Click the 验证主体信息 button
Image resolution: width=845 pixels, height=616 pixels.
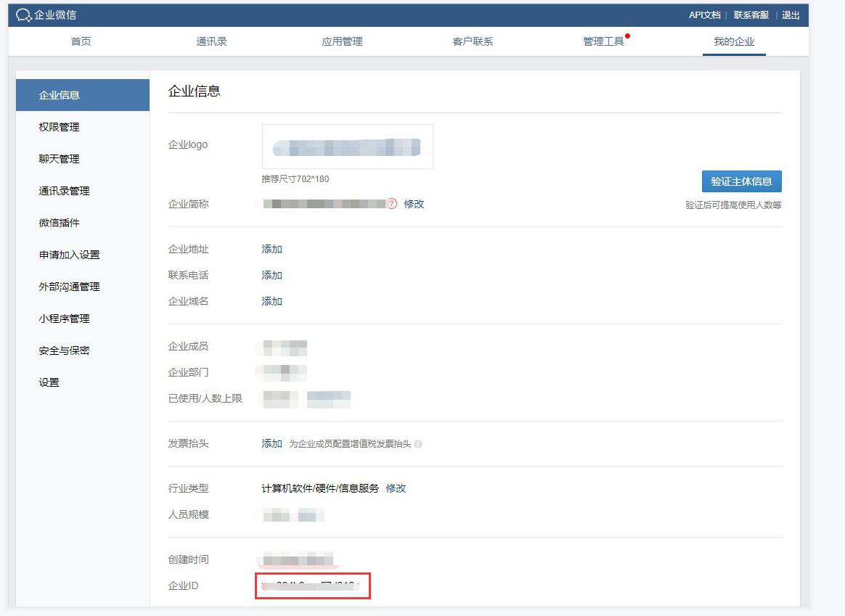[x=741, y=181]
